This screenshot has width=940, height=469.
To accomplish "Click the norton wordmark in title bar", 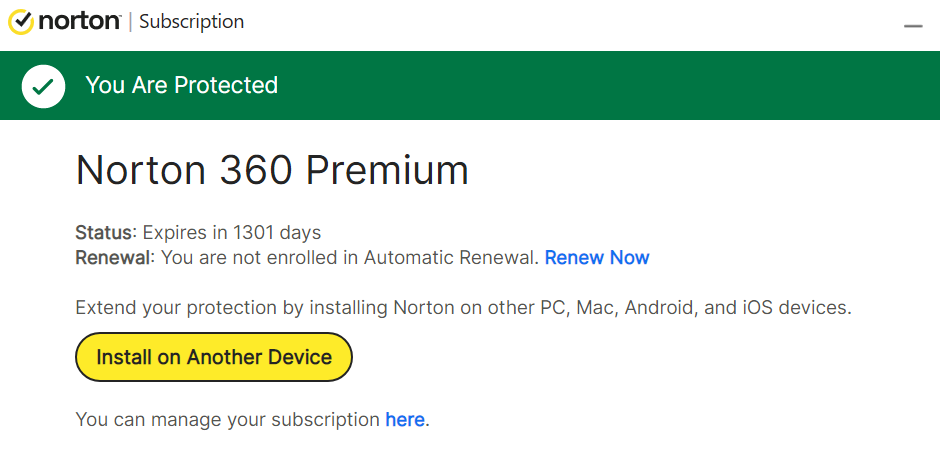I will [79, 21].
